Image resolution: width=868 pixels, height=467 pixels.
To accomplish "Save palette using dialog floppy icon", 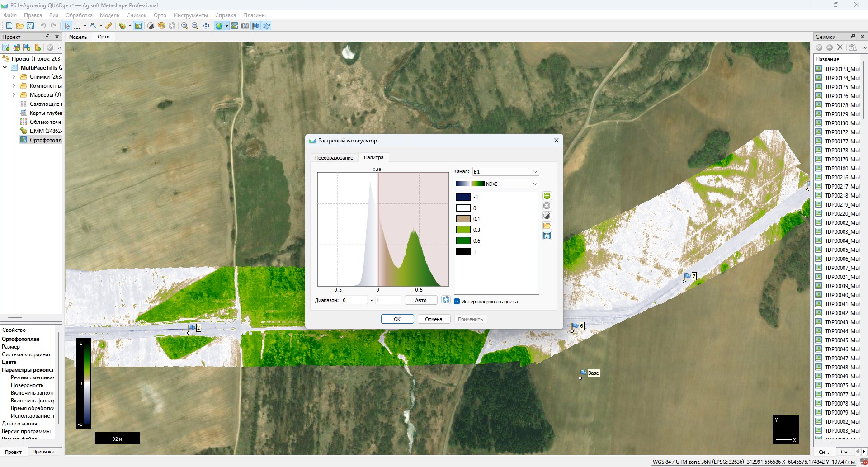I will [547, 236].
